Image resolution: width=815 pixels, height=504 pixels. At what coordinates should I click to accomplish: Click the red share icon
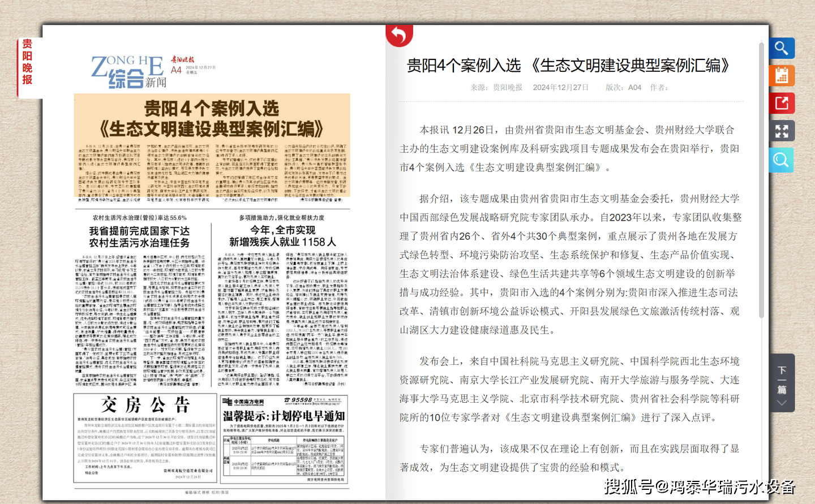782,104
